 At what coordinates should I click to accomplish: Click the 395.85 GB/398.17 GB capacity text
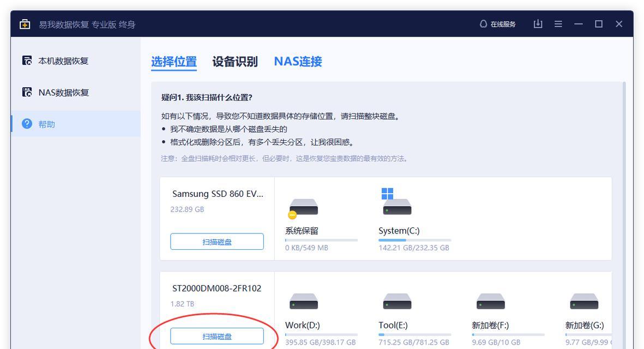(x=320, y=342)
